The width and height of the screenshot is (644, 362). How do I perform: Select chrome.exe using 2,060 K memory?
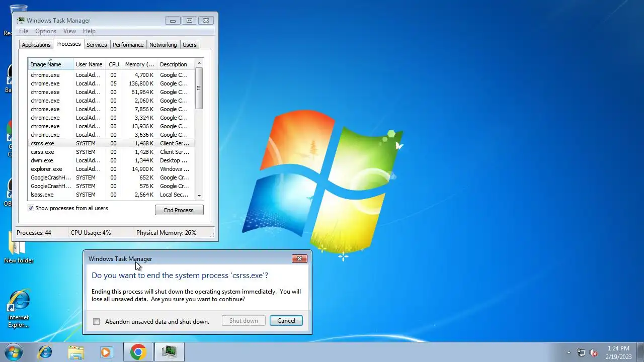coord(111,101)
